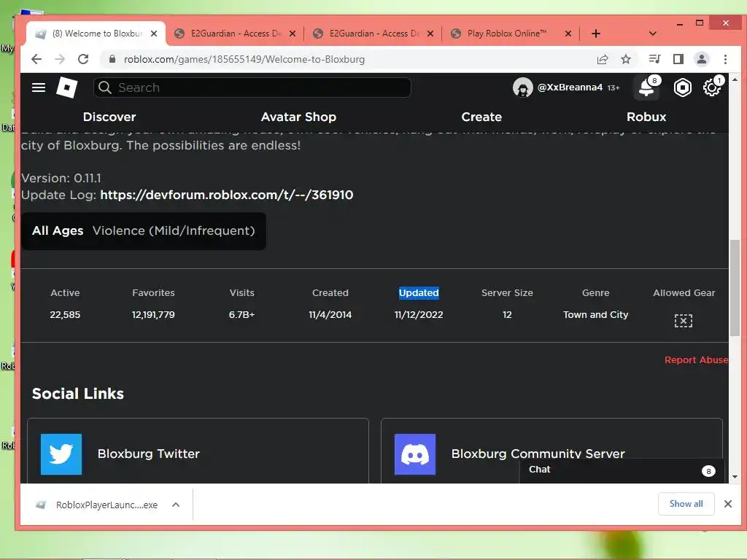The height and width of the screenshot is (560, 747).
Task: Open the Robux menu item
Action: coord(646,117)
